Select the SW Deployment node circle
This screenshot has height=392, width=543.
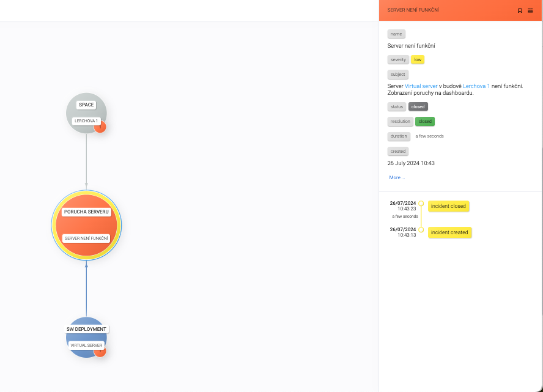[86, 337]
